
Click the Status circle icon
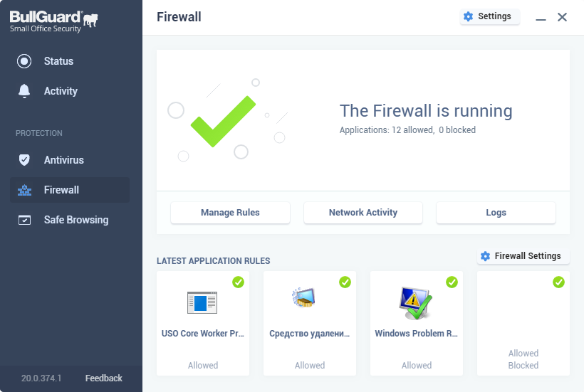coord(24,61)
